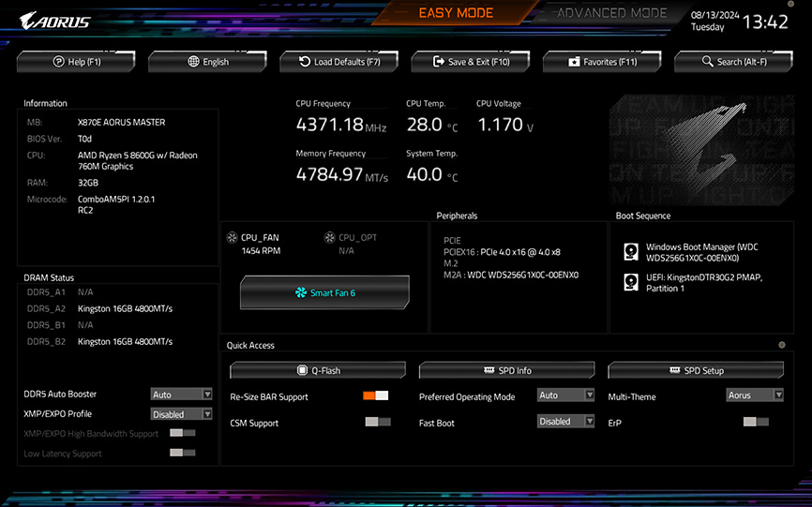
Task: Disable the Re-Size BAR Support toggle
Action: click(x=376, y=396)
